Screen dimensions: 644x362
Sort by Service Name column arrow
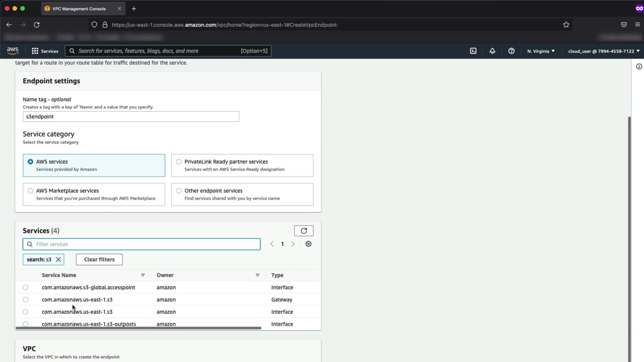(143, 275)
